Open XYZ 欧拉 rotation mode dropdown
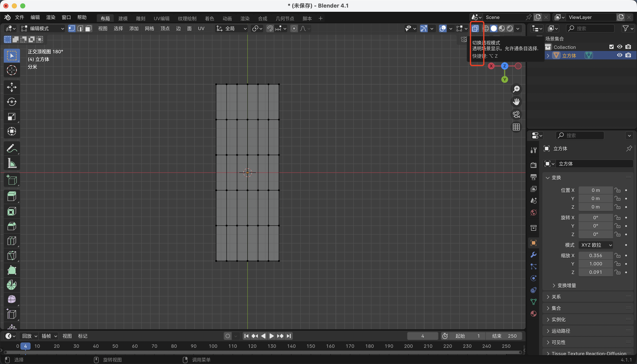 [x=596, y=245]
